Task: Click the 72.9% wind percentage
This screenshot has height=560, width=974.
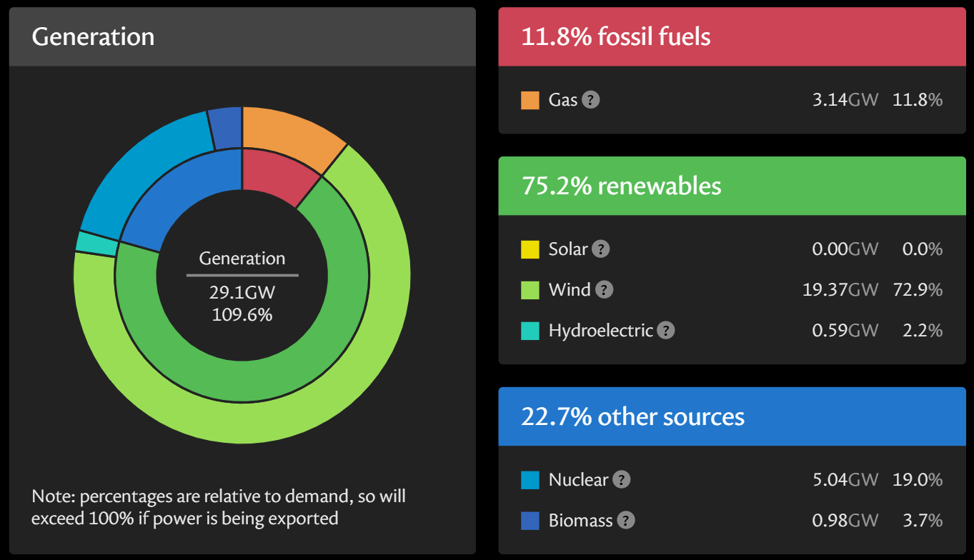Action: click(918, 290)
